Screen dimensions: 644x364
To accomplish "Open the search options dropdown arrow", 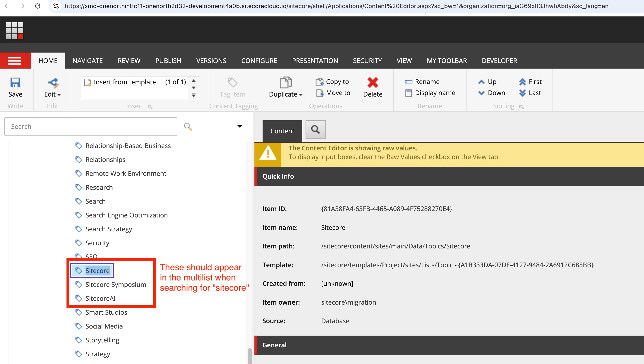I will point(240,126).
